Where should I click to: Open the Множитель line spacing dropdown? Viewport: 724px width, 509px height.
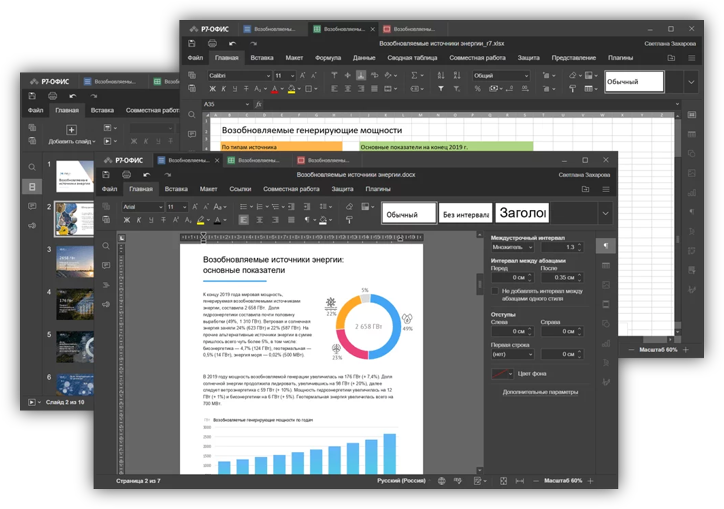pos(512,247)
